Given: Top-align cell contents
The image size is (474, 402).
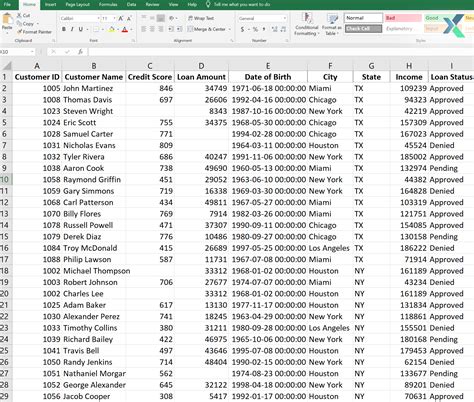Looking at the screenshot, I should coord(144,18).
